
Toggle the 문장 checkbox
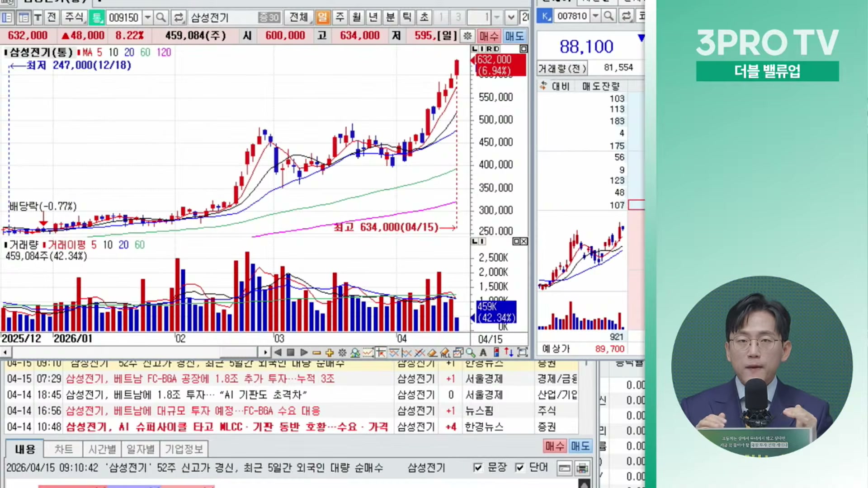[x=478, y=468]
